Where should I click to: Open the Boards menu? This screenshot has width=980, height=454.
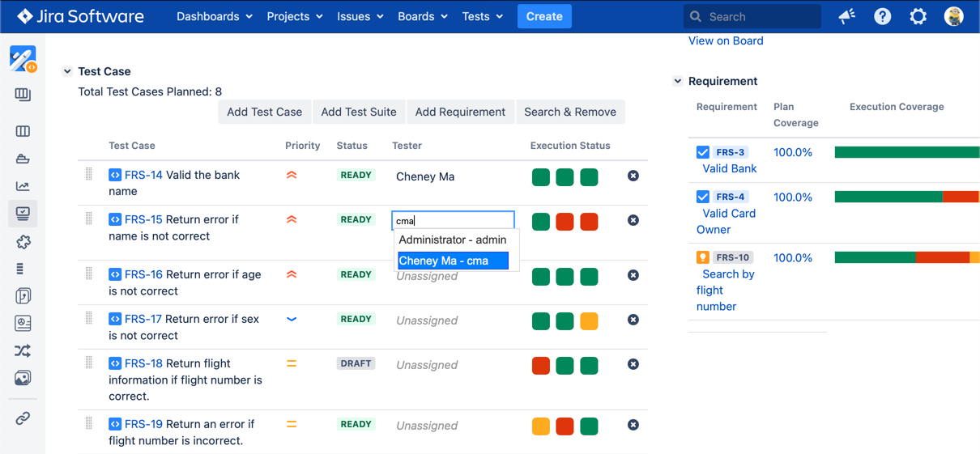click(x=422, y=16)
